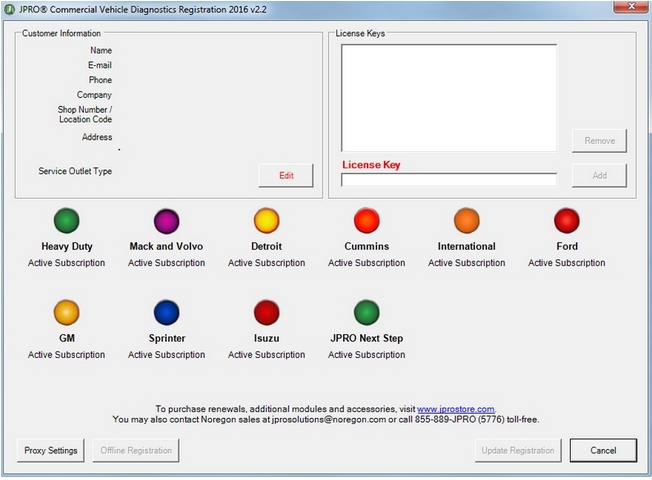Click the 'Cummins' module label
The image size is (652, 480).
367,246
